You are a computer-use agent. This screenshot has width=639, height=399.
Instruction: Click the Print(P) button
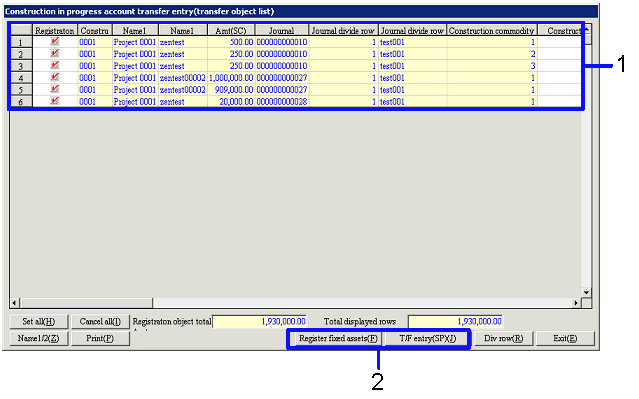pos(100,338)
